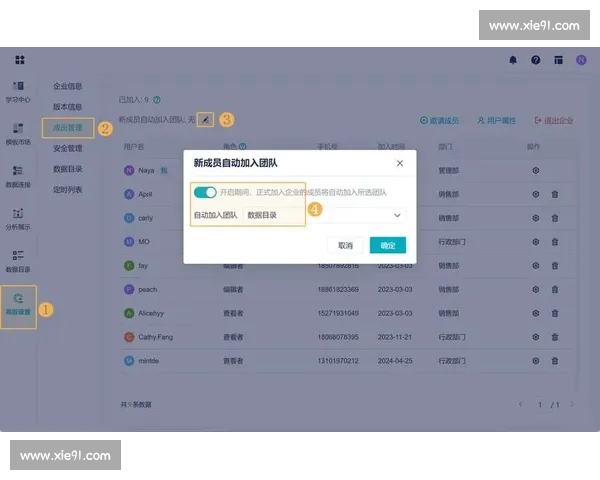The height and width of the screenshot is (480, 600).
Task: Delete member mintde with trash icon
Action: coord(555,361)
